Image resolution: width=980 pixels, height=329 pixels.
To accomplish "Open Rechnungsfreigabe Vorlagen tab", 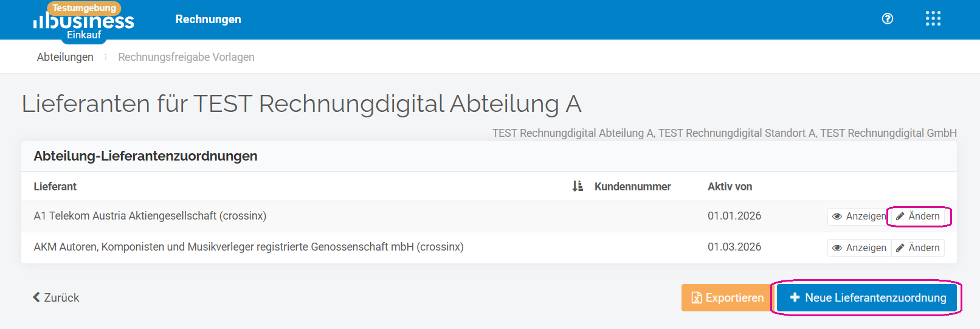I will (186, 57).
